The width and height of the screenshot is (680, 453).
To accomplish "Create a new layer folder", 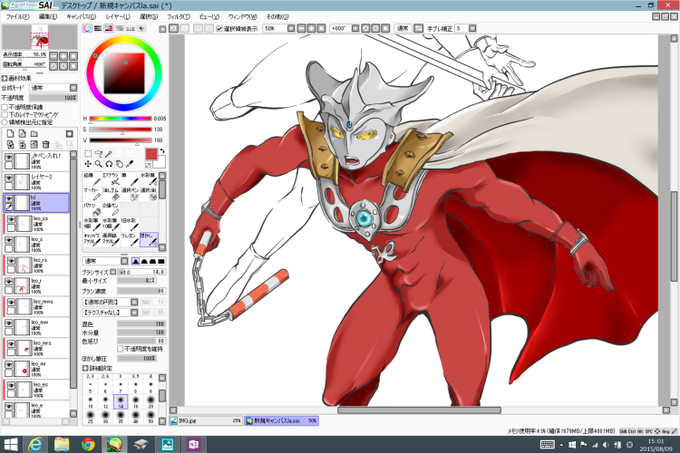I will pos(34,134).
